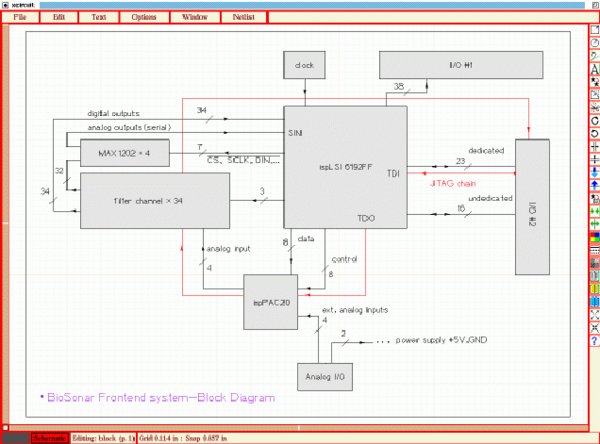Open the File menu
This screenshot has width=600, height=444.
tap(20, 17)
